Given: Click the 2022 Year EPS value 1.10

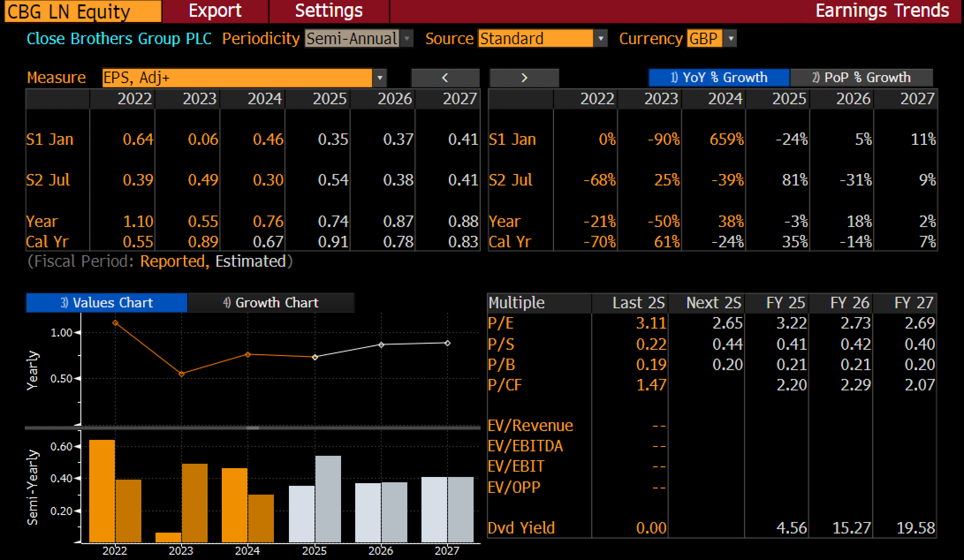Looking at the screenshot, I should pyautogui.click(x=138, y=221).
